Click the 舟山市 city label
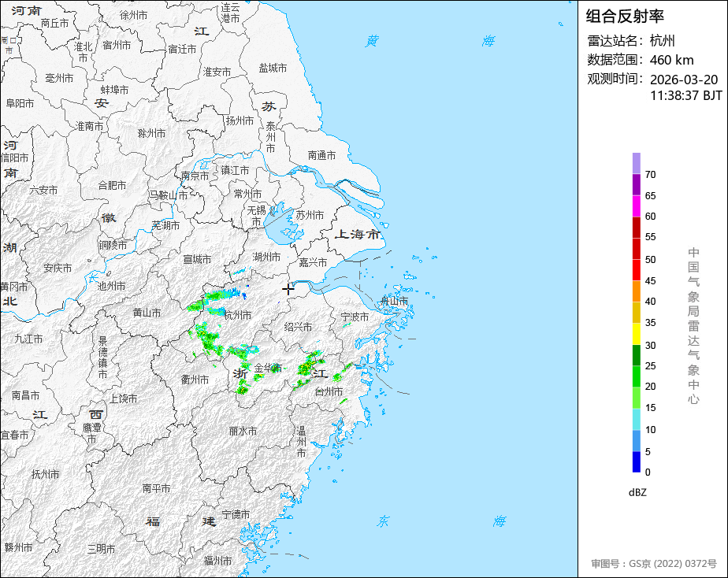 point(394,301)
